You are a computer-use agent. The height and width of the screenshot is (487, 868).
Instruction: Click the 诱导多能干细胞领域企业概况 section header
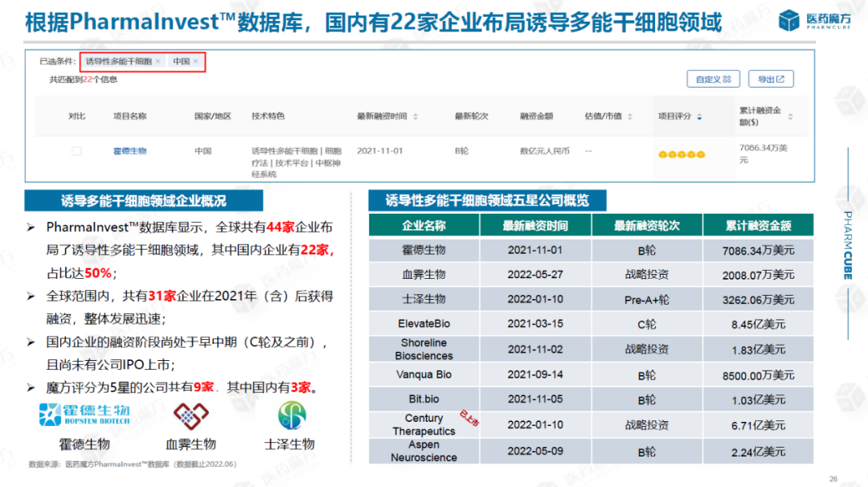pos(143,201)
